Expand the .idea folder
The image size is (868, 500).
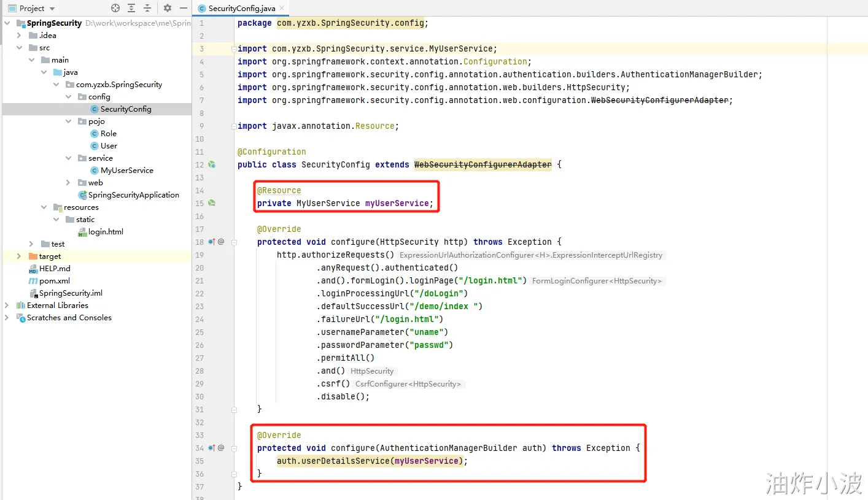pos(20,36)
